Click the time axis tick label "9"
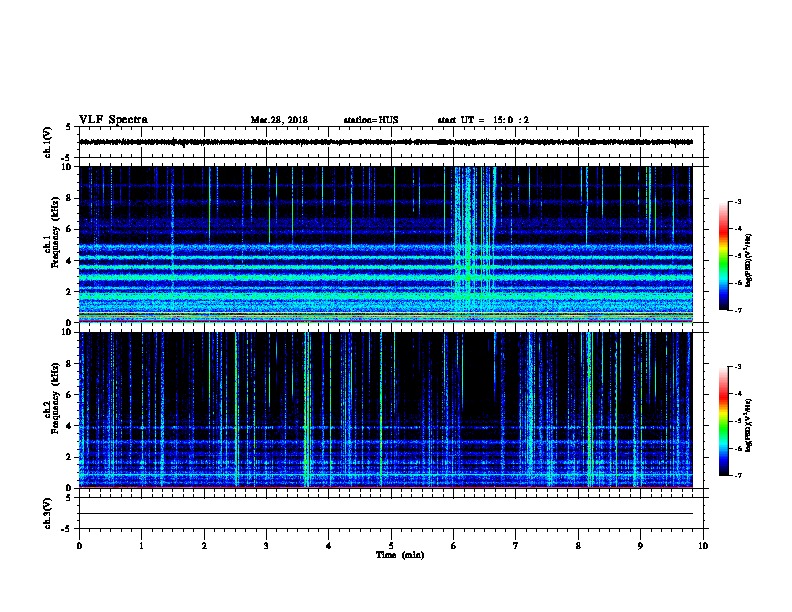Viewport: 792px width, 612px height. [x=640, y=545]
